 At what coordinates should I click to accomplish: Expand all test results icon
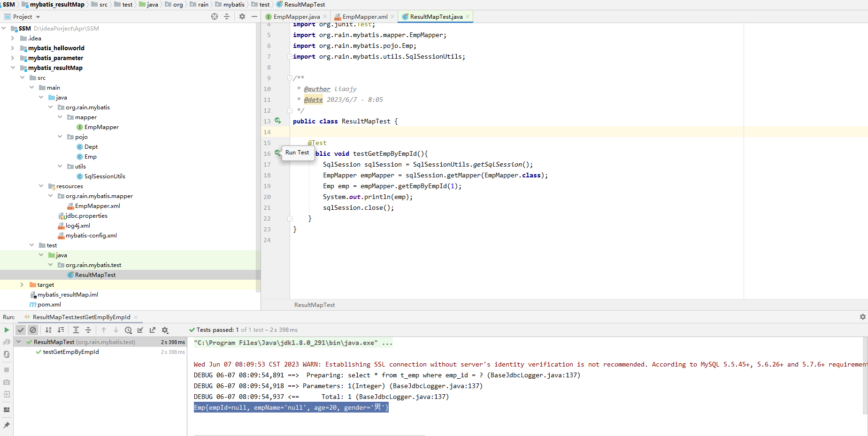point(76,330)
